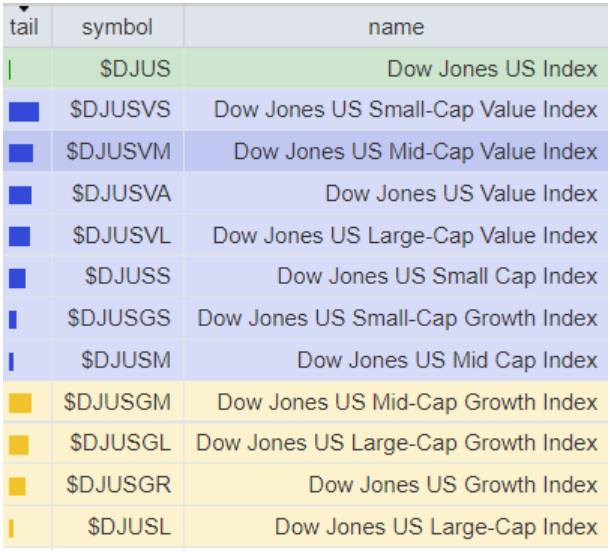This screenshot has height=552, width=610.
Task: Click the symbol column header
Action: coord(117,27)
